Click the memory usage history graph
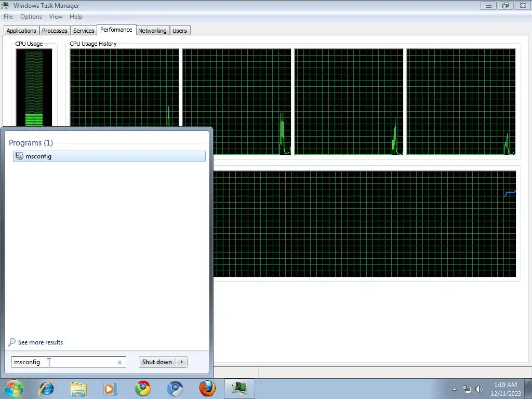The width and height of the screenshot is (532, 399). coord(365,224)
